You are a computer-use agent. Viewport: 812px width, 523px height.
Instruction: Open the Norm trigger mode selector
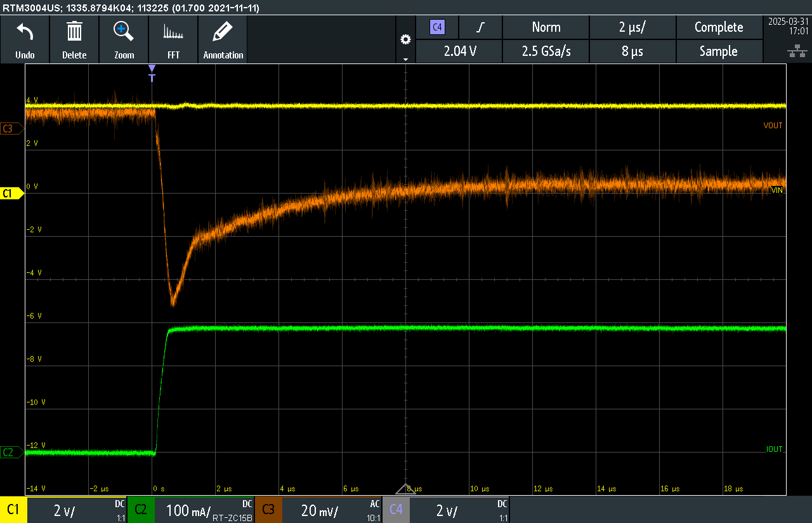(x=546, y=27)
